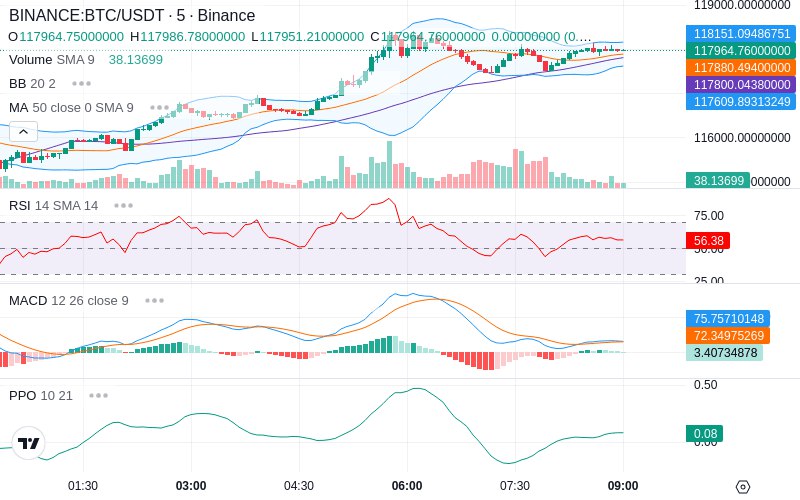The image size is (800, 500).
Task: Click the lower band price label 117609.89
Action: (741, 102)
